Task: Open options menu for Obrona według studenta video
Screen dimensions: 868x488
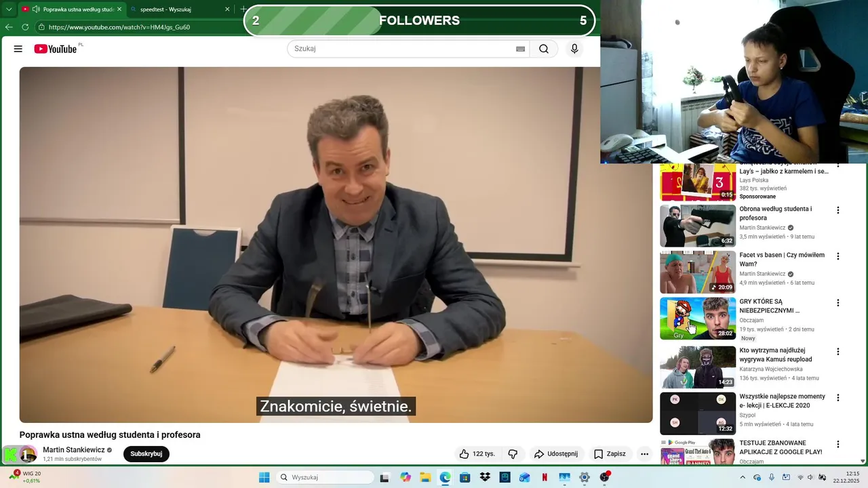Action: click(x=837, y=210)
